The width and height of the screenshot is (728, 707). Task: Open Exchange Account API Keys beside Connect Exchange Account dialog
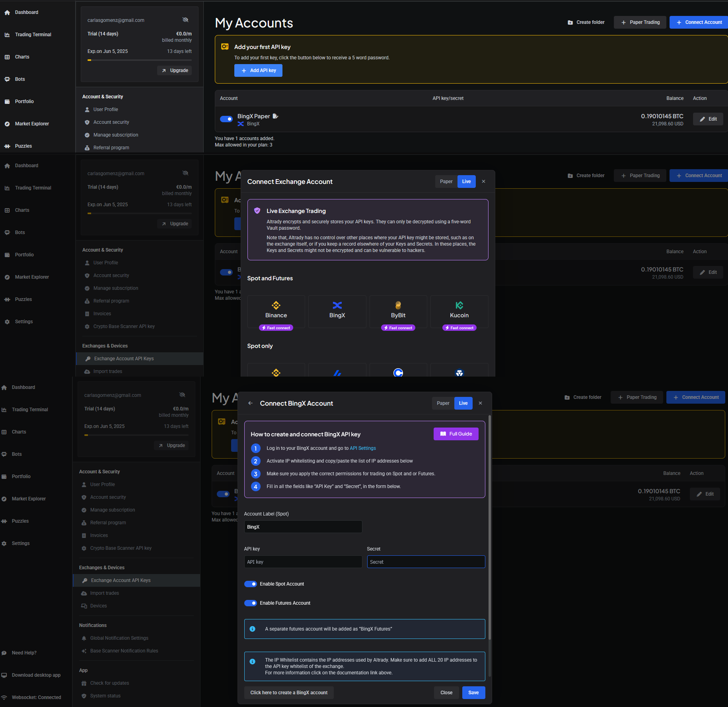(x=140, y=359)
